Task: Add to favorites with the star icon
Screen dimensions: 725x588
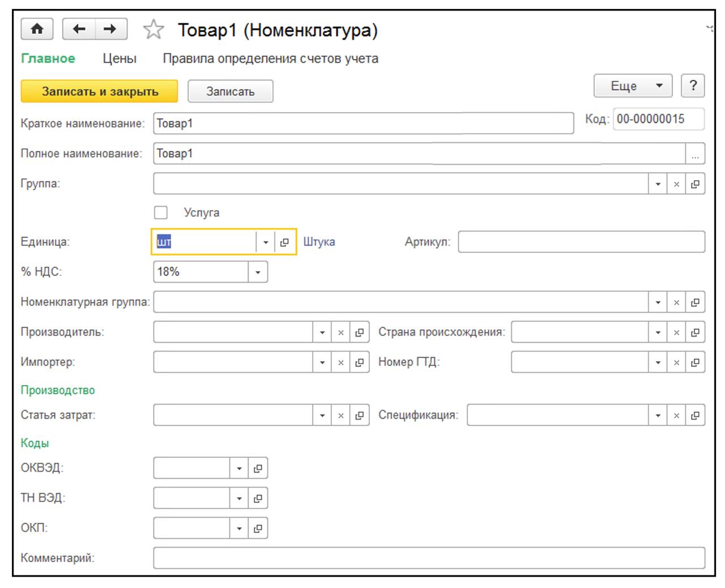Action: (153, 29)
